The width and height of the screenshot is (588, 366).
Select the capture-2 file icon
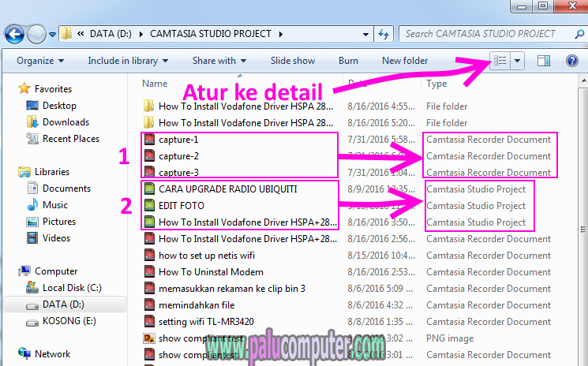[x=149, y=156]
